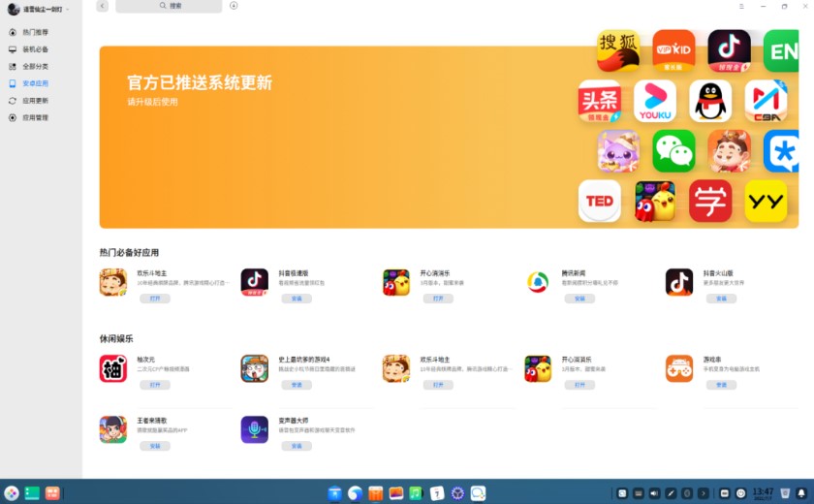Open the 变声器大师 microphone icon
Screen dimensions: 814x504
(x=254, y=429)
